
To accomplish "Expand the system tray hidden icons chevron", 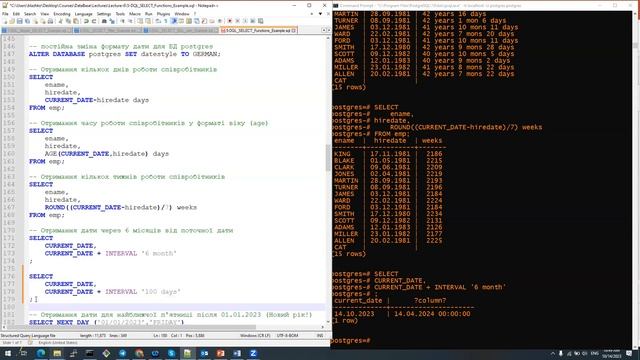I will pos(553,353).
